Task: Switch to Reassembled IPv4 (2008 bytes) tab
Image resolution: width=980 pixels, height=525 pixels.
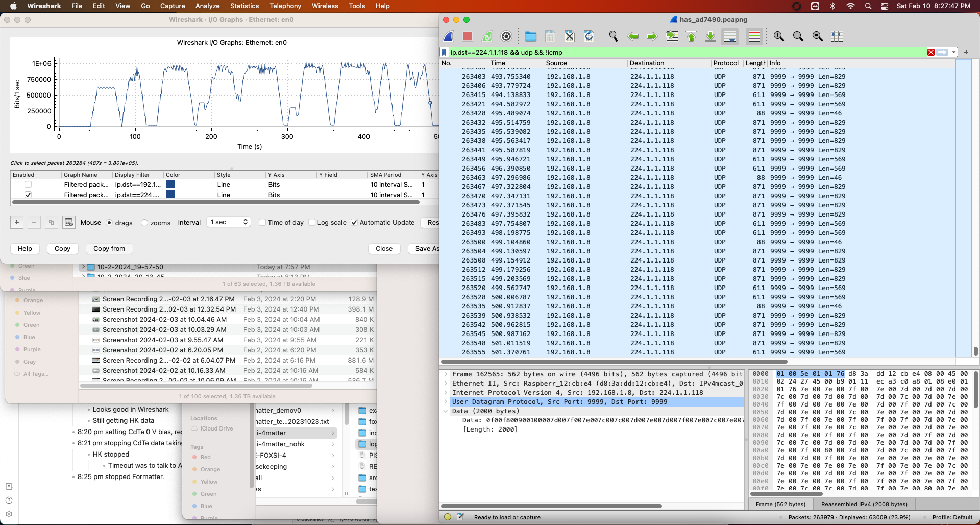Action: pyautogui.click(x=864, y=504)
